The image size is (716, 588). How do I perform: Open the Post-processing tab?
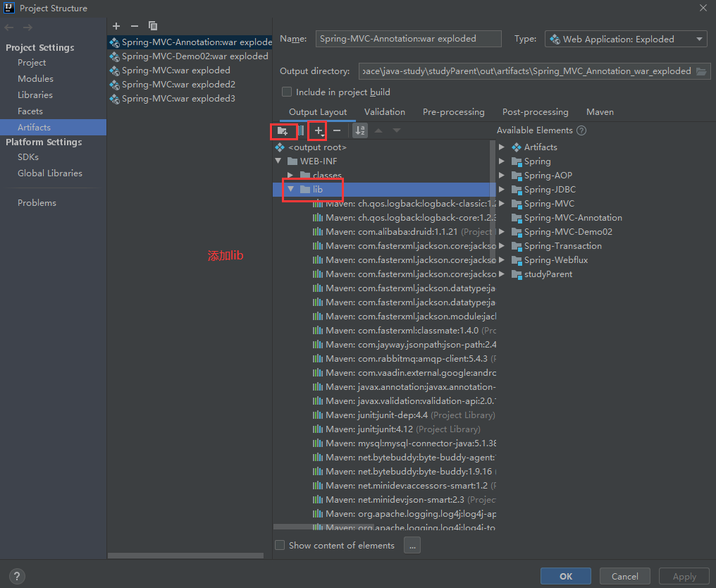click(x=535, y=112)
